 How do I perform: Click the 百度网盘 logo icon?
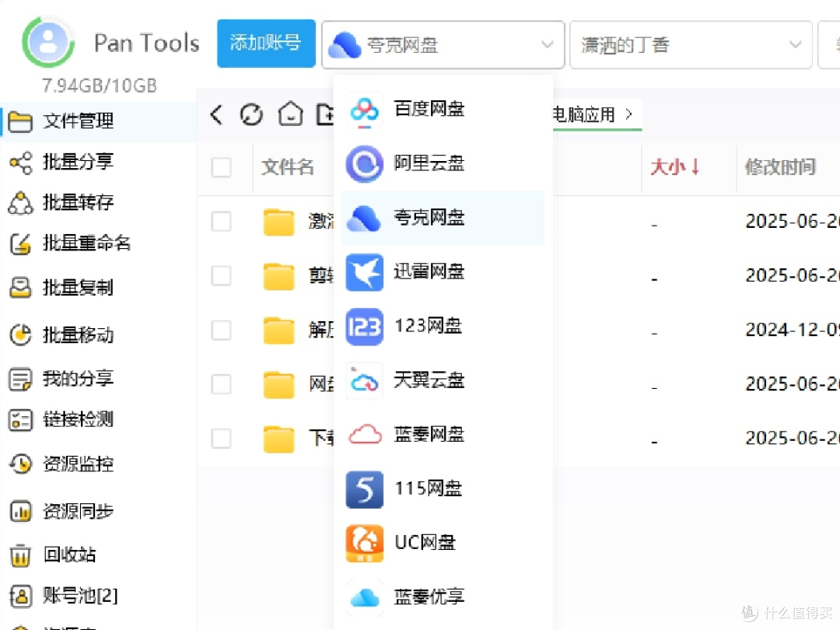click(364, 110)
